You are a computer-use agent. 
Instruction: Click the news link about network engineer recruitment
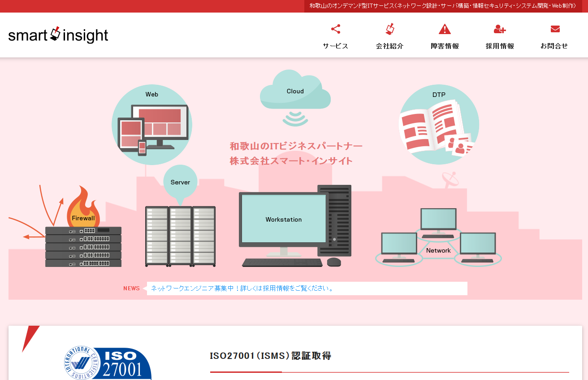click(242, 288)
